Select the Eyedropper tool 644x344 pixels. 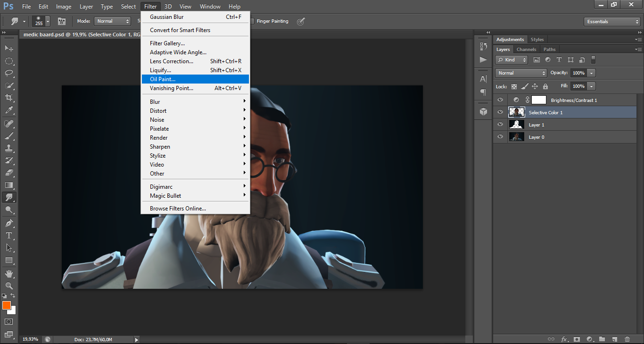[9, 110]
